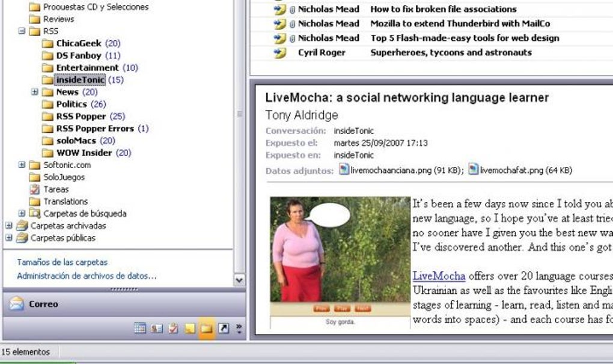The image size is (613, 364).
Task: Select the RSS Popper (25) folder
Action: (81, 117)
